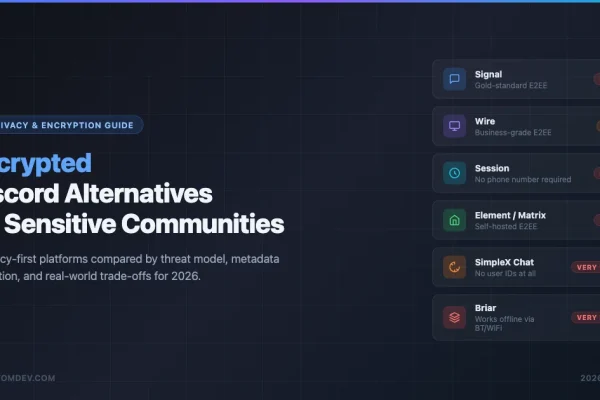Click the VERY badge on Briar card
Viewport: 600px width, 400px height.
(585, 317)
